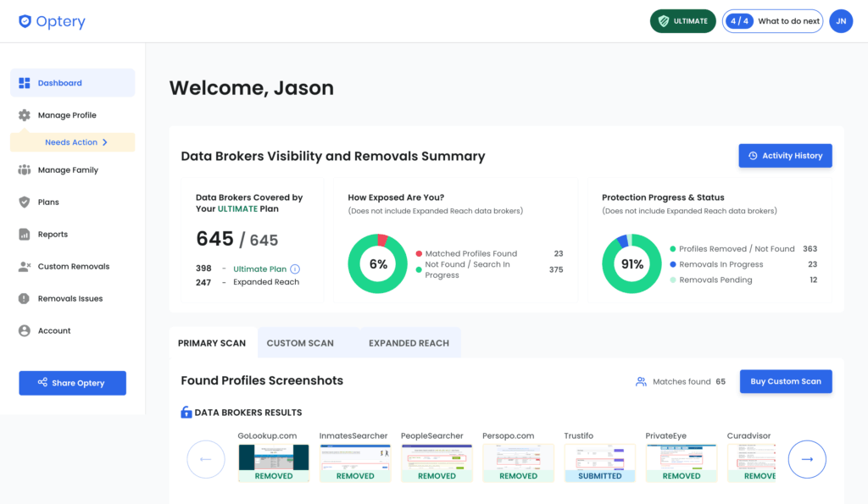Switch to the Custom Scan tab

[x=300, y=343]
